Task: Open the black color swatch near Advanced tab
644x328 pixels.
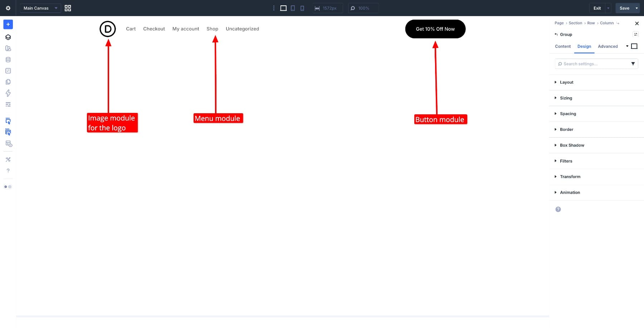Action: [634, 46]
